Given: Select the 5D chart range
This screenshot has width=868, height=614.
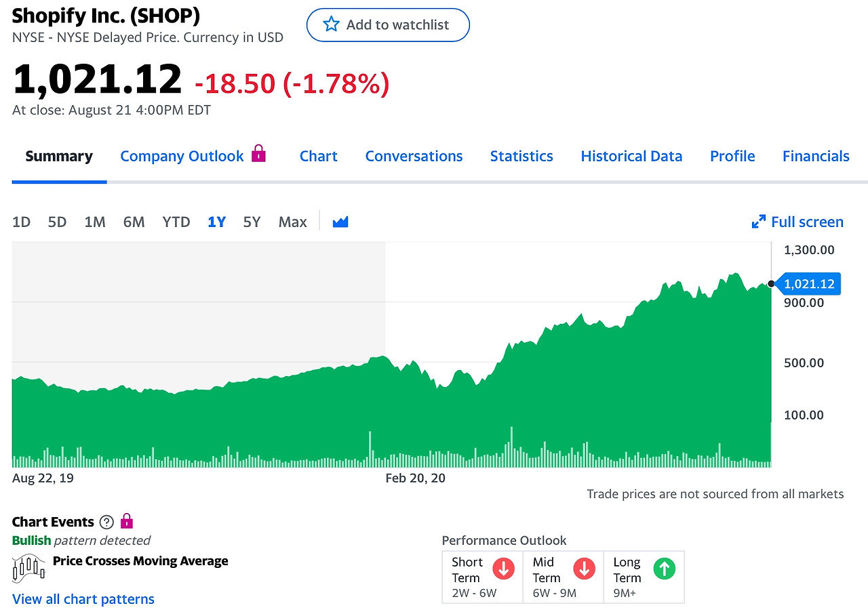Looking at the screenshot, I should pyautogui.click(x=58, y=222).
